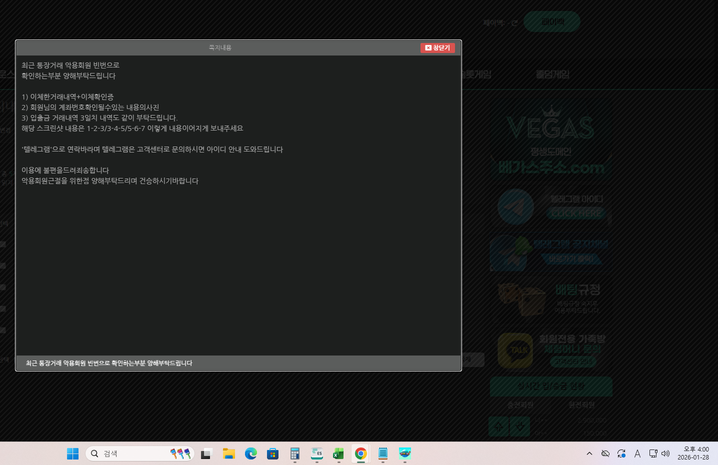Toggle IME language mode indicator A
This screenshot has width=718, height=465.
tap(637, 454)
